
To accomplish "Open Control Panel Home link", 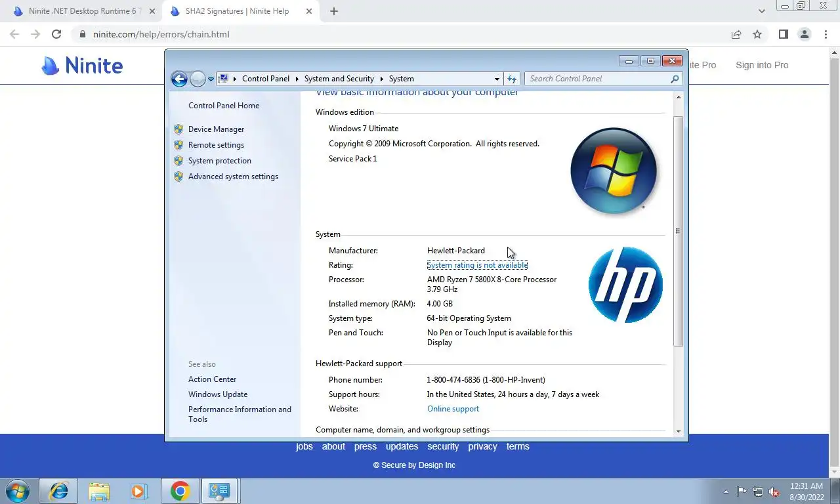I will pos(224,106).
